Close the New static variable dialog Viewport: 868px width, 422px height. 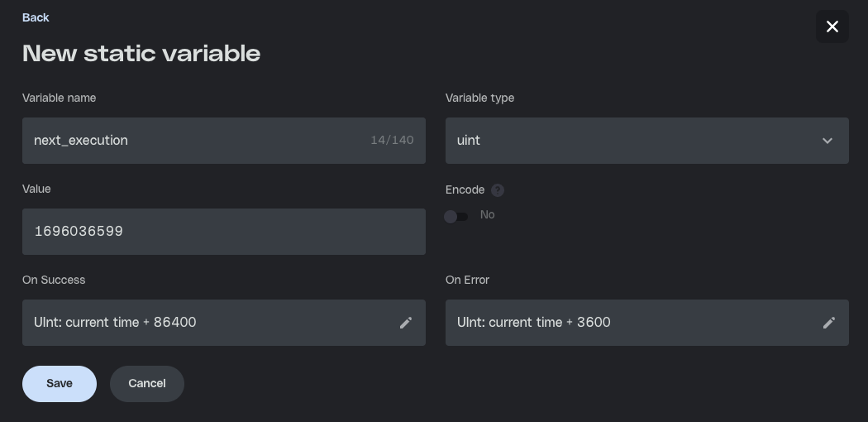(832, 26)
